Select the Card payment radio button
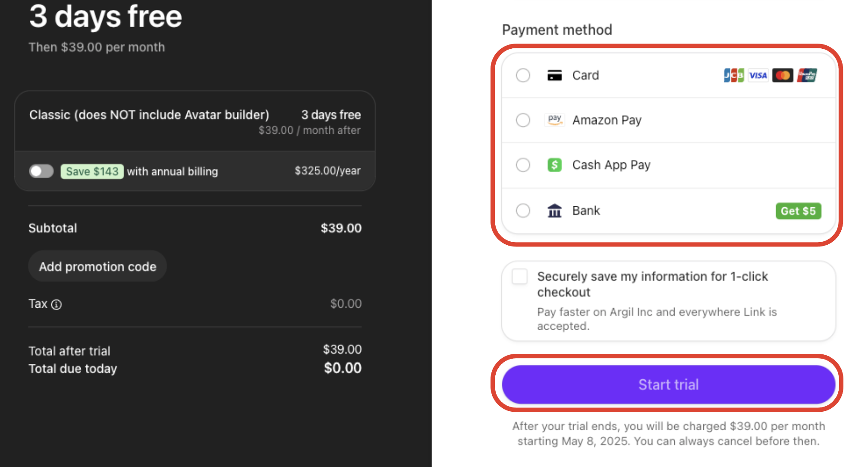This screenshot has height=467, width=868. coord(523,76)
